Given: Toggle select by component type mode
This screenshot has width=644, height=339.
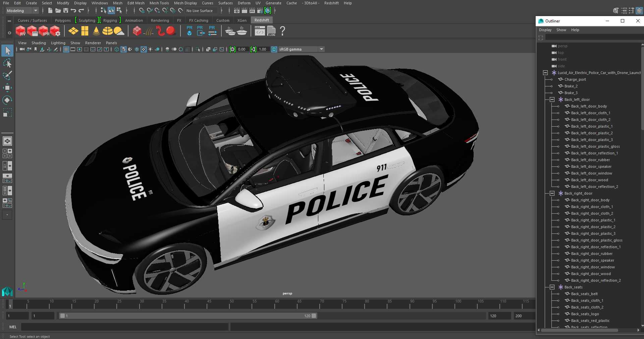Looking at the screenshot, I should pos(119,10).
